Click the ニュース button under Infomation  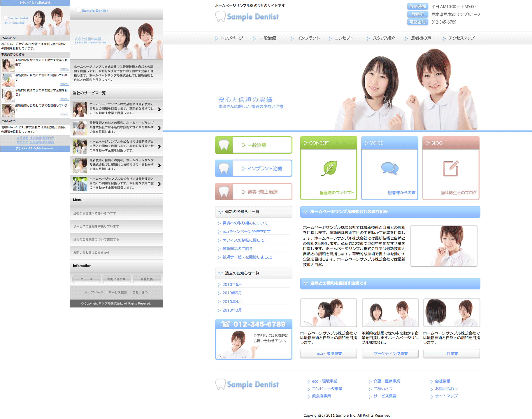tap(87, 279)
